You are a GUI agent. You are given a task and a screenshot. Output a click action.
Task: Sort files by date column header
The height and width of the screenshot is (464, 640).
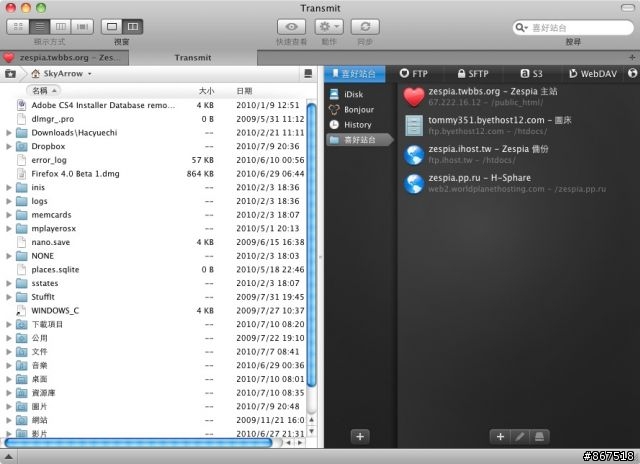pos(244,91)
